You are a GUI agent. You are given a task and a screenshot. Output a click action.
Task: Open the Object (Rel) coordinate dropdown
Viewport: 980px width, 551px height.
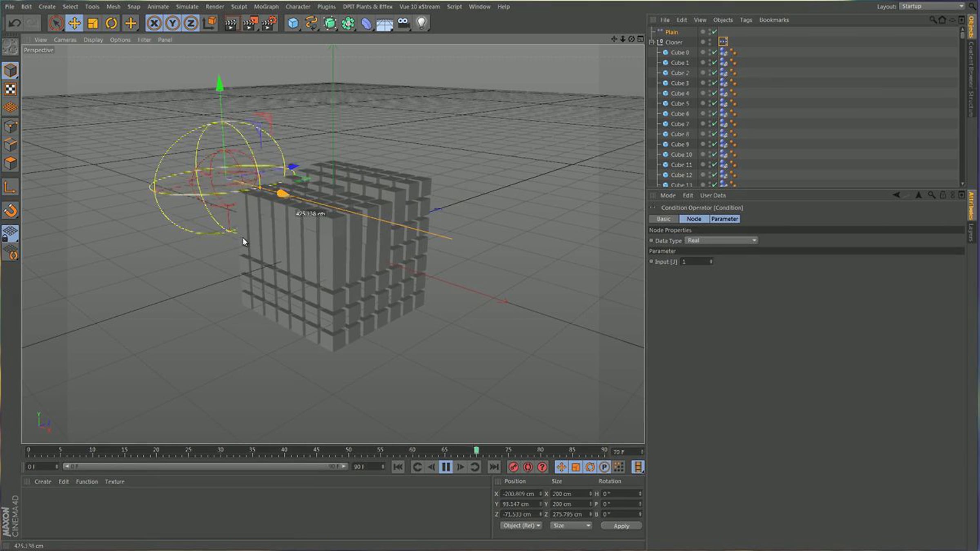coord(521,526)
